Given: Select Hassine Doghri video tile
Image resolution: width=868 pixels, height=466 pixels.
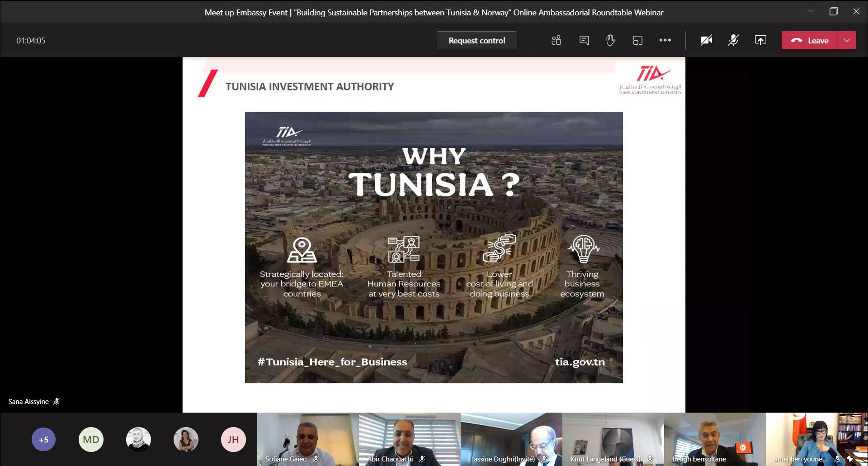Looking at the screenshot, I should point(511,439).
